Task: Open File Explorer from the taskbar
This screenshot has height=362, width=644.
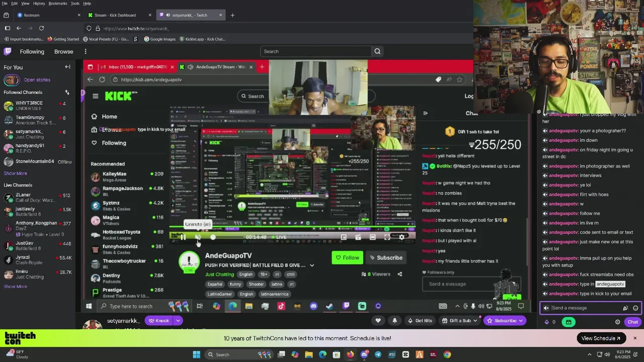Action: point(308,354)
